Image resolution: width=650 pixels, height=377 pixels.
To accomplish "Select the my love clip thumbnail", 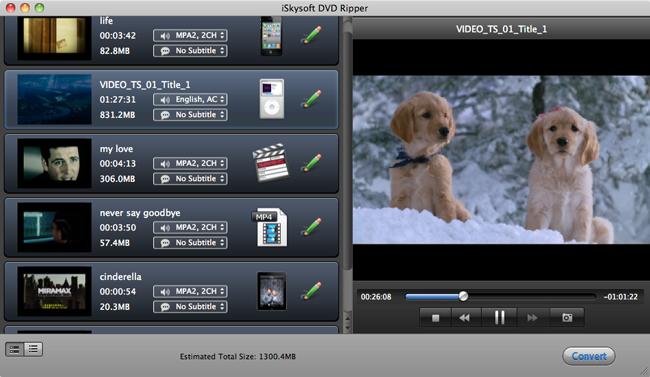I will (54, 163).
